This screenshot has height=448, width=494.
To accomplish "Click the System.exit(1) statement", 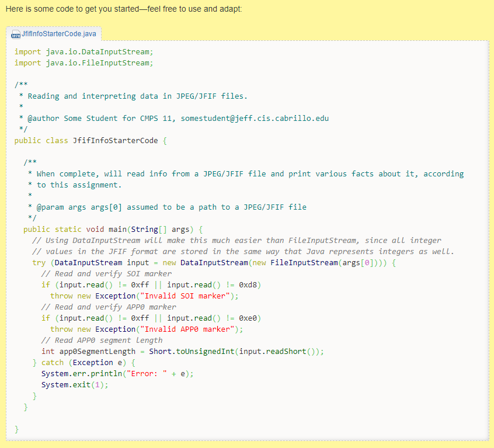I will 75,384.
